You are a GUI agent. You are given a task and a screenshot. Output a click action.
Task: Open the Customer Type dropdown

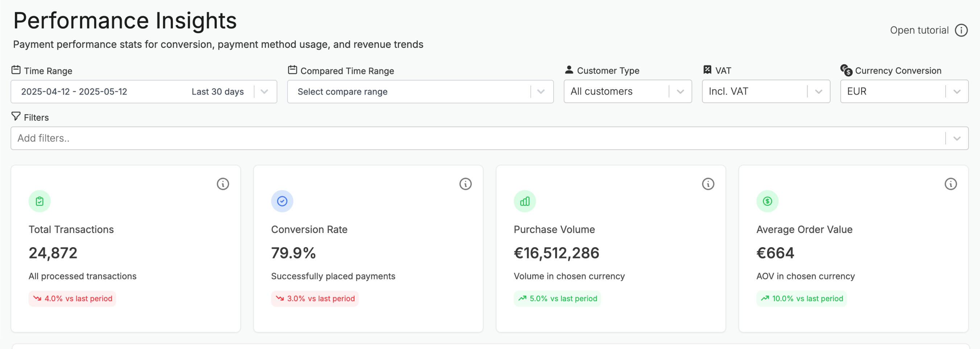(680, 92)
